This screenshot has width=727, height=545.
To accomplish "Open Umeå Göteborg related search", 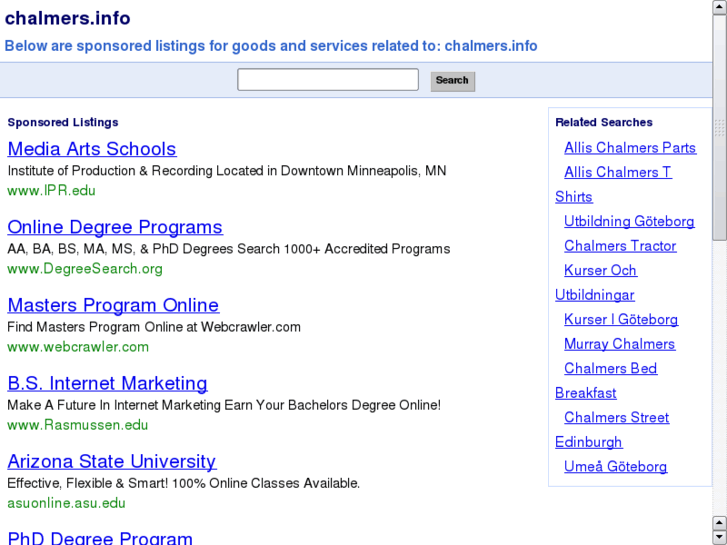I will coord(616,467).
